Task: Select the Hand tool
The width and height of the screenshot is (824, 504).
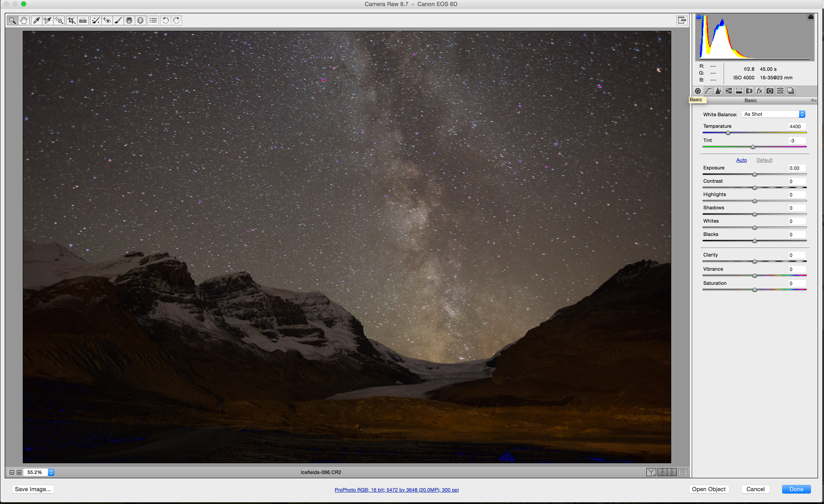Action: tap(23, 20)
